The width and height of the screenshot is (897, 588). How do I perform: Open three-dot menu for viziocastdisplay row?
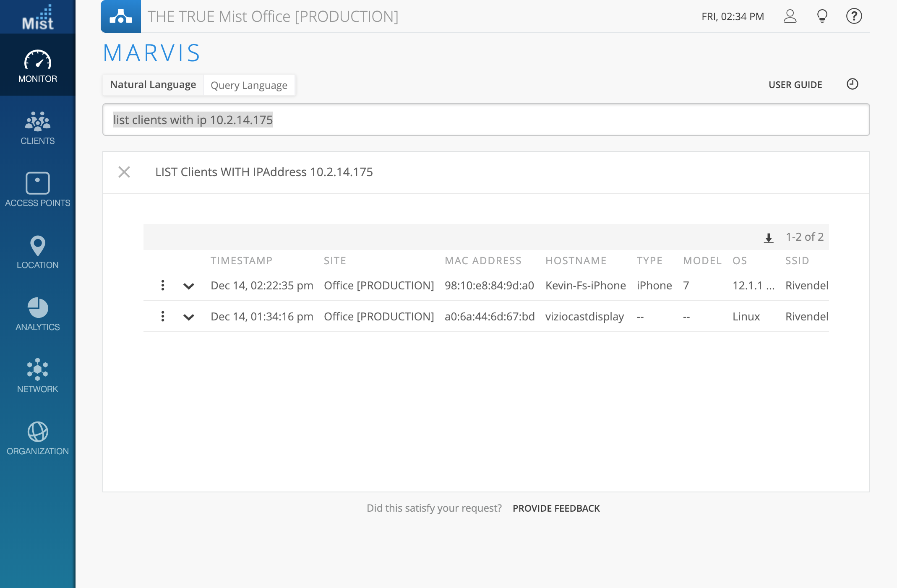coord(163,317)
